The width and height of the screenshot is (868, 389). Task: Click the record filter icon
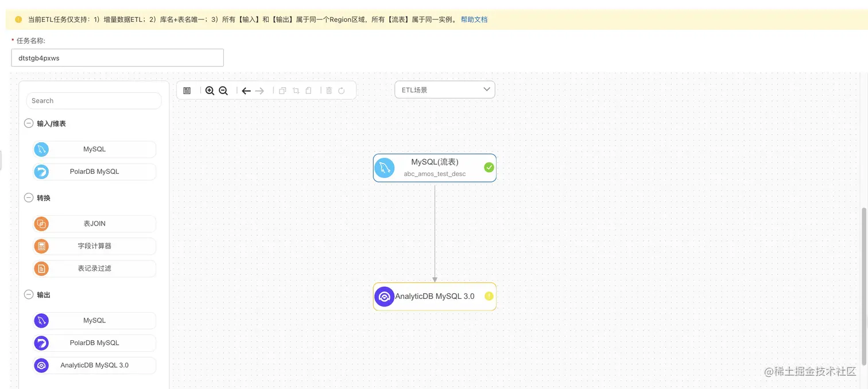click(41, 269)
